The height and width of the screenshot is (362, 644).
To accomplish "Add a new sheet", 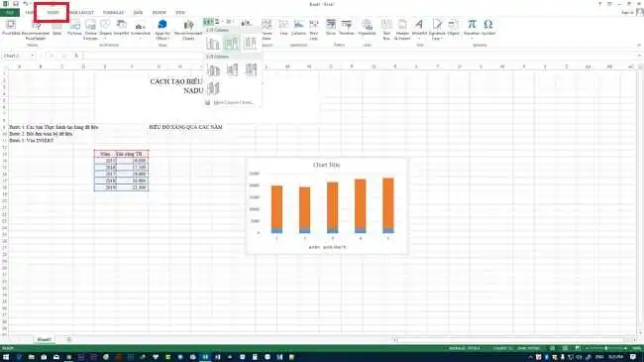I will tap(69, 339).
